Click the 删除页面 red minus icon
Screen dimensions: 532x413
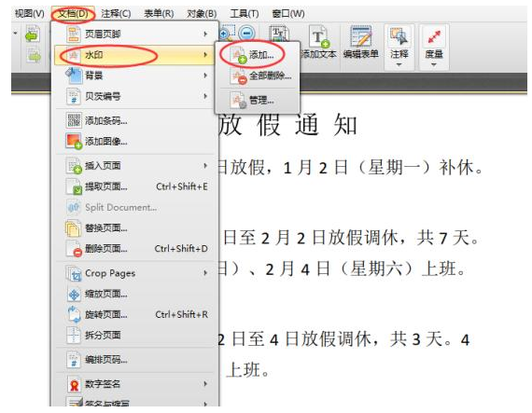coord(74,249)
